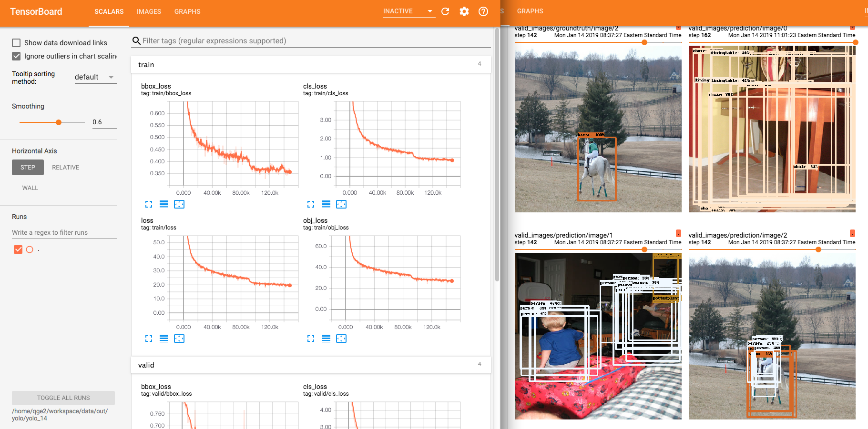Enable Show data download links checkbox

click(16, 43)
